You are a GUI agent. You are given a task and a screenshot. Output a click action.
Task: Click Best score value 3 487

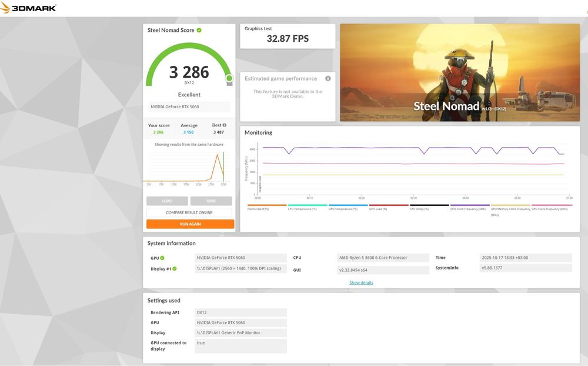tap(219, 132)
